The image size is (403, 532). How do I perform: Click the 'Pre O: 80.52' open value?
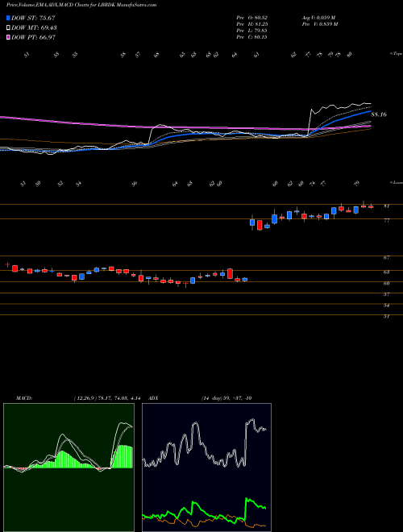click(252, 17)
